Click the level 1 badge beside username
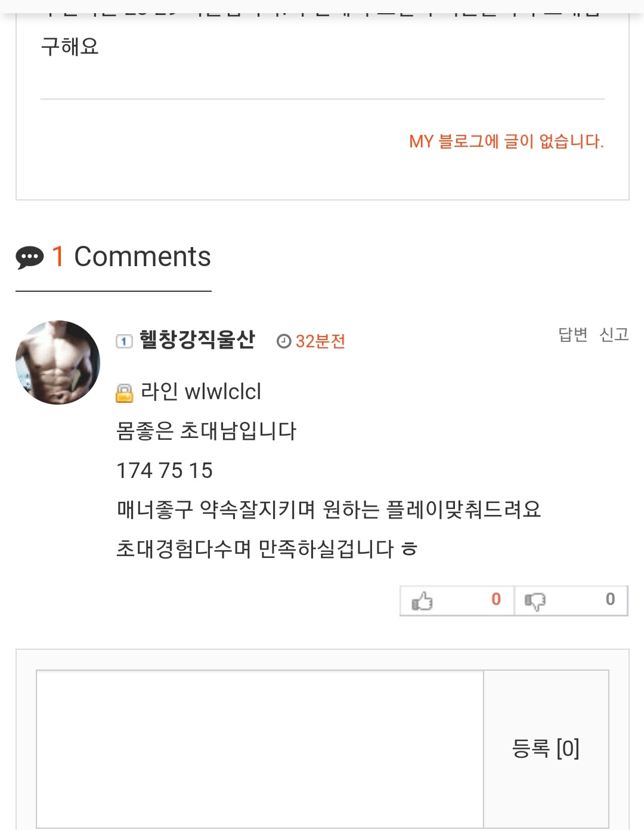The image size is (644, 830). click(123, 341)
